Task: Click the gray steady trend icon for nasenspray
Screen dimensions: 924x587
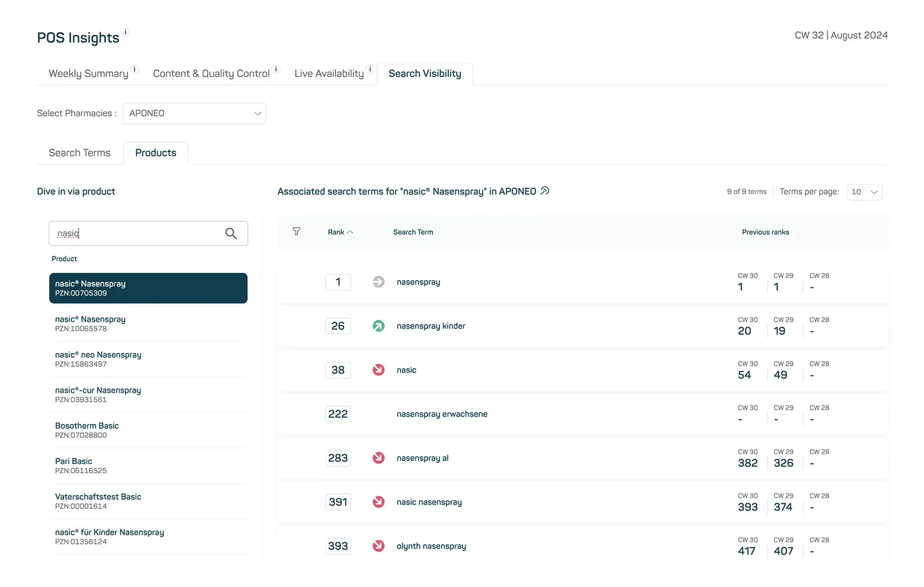Action: (378, 282)
